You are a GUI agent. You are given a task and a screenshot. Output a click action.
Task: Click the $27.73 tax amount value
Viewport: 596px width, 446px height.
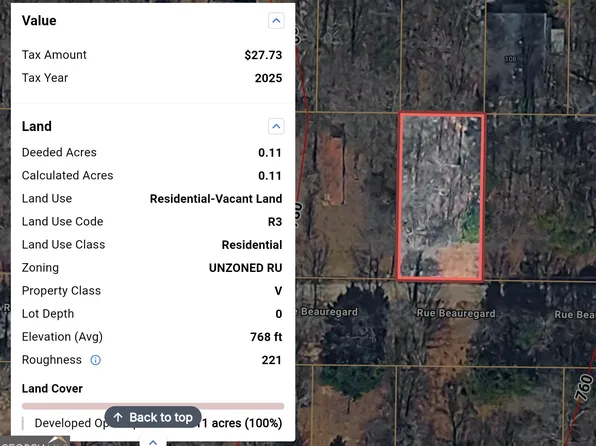point(263,55)
